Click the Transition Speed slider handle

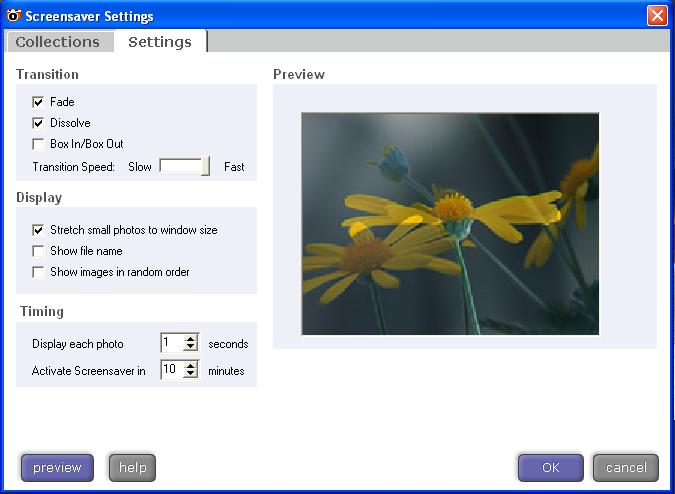[x=206, y=166]
